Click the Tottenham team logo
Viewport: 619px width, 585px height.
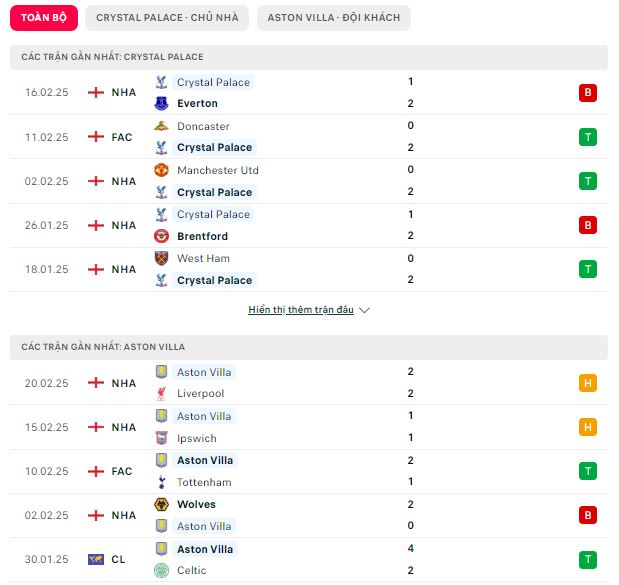161,482
